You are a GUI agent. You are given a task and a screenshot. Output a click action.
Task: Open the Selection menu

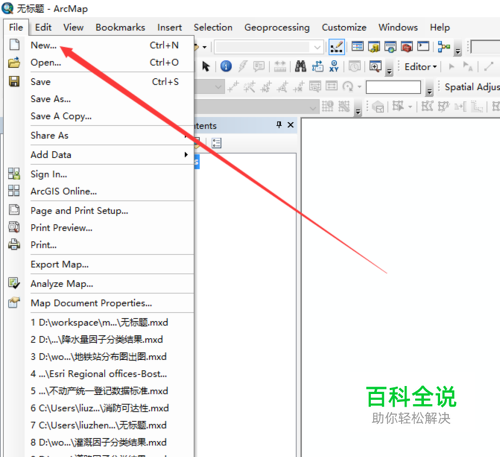click(x=213, y=27)
